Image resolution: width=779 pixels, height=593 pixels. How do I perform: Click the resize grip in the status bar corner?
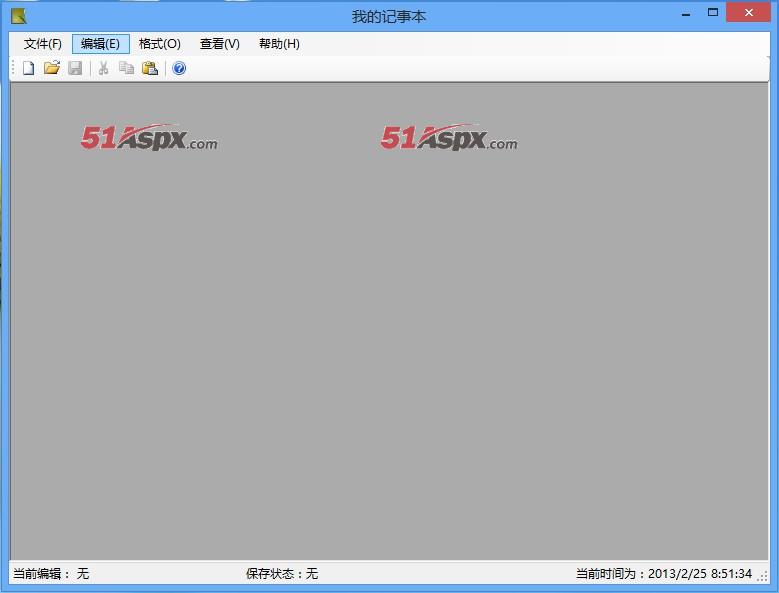coord(763,576)
